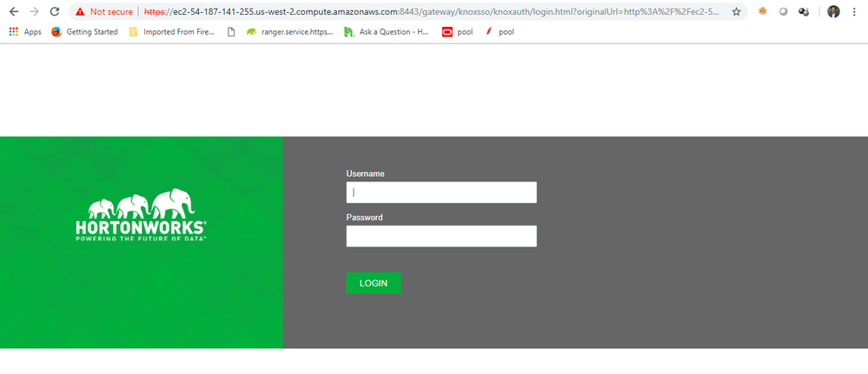The width and height of the screenshot is (868, 374).
Task: Focus the Username input field
Action: [x=441, y=193]
